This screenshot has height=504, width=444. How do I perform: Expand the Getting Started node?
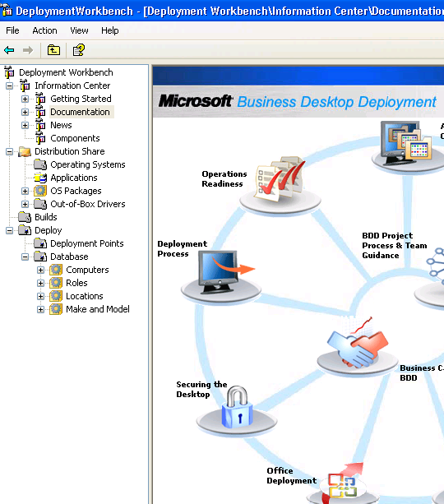tap(25, 99)
